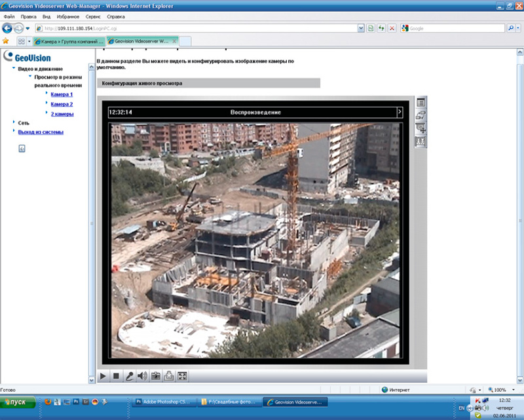
Task: Open the Камера 2 link
Action: point(62,104)
